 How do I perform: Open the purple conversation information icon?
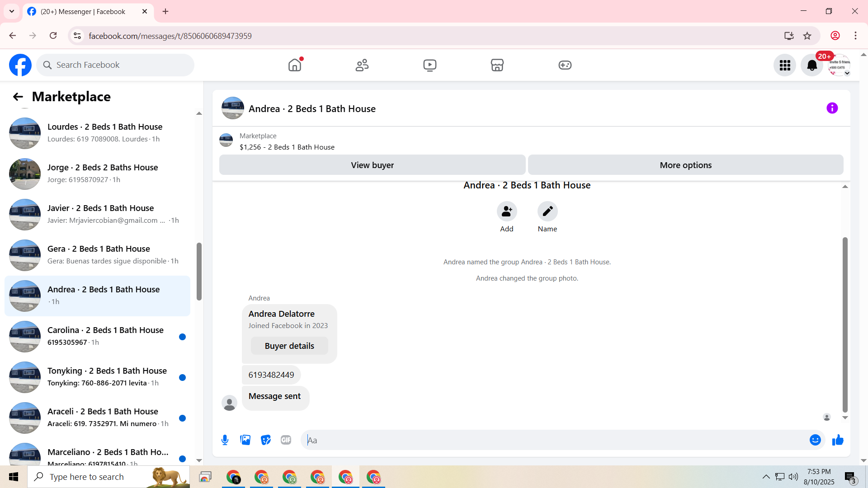coord(832,108)
